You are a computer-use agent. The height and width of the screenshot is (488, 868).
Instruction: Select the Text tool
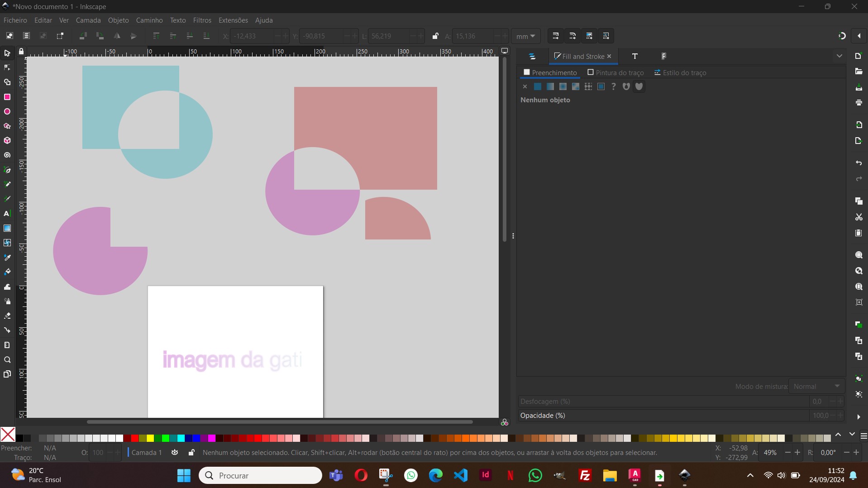click(x=7, y=213)
